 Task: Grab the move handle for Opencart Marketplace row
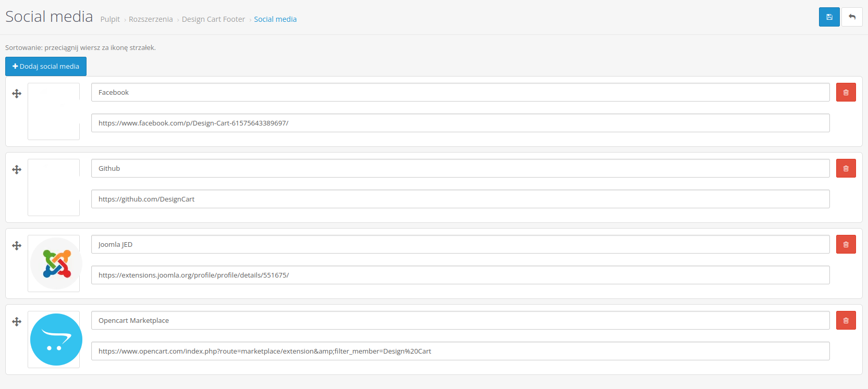(x=17, y=322)
